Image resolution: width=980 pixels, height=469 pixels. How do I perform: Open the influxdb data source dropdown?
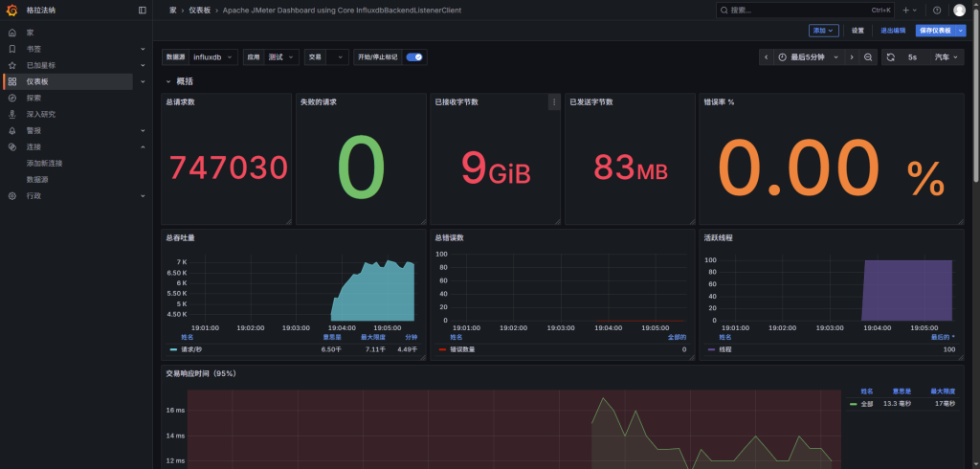pyautogui.click(x=212, y=57)
